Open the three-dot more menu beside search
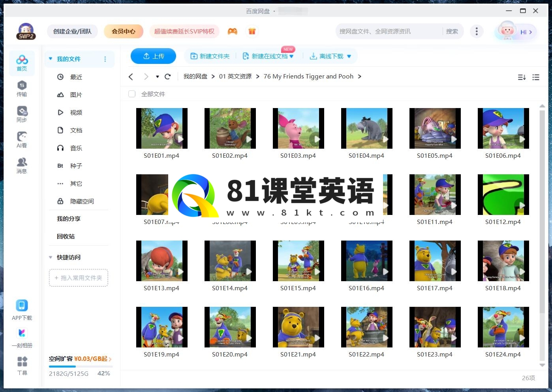The image size is (552, 392). [x=477, y=31]
